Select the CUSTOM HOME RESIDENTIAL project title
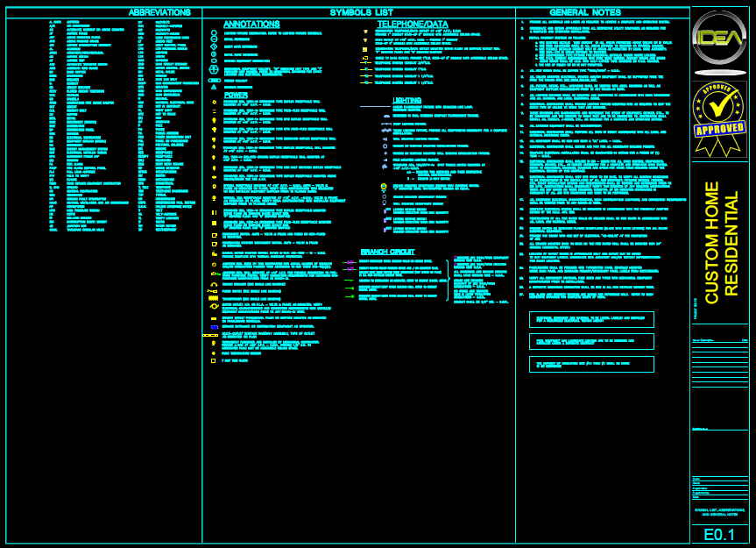The image size is (756, 548). [x=721, y=244]
